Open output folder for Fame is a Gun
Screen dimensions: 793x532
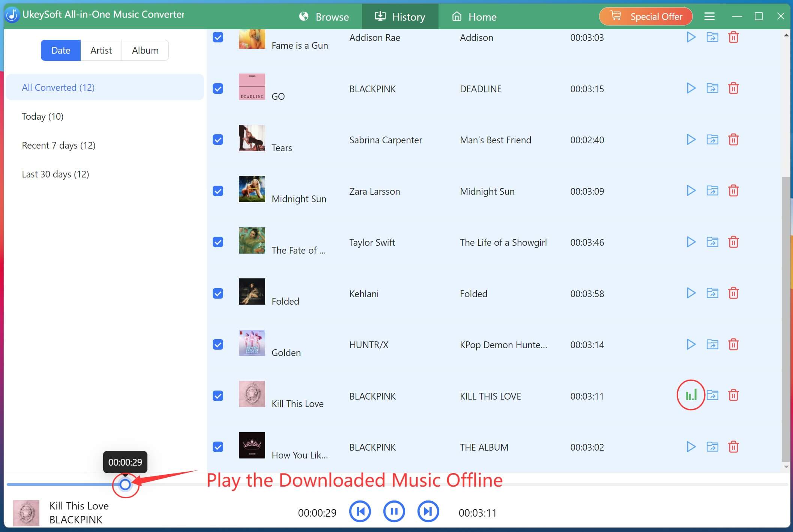click(712, 37)
